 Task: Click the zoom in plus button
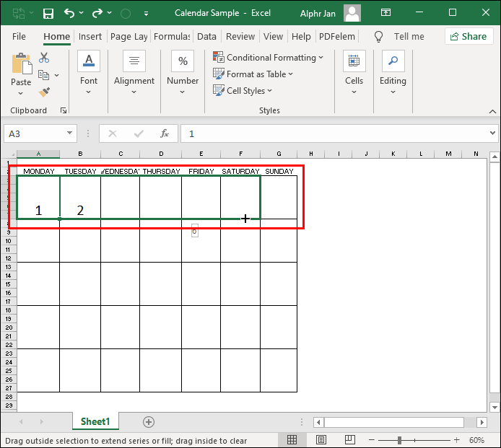point(457,440)
